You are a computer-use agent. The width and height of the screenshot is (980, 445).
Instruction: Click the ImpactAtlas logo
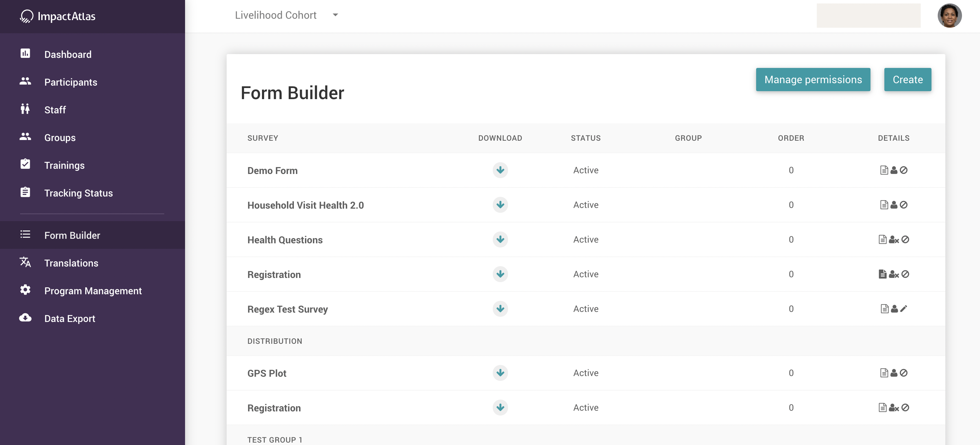point(58,16)
